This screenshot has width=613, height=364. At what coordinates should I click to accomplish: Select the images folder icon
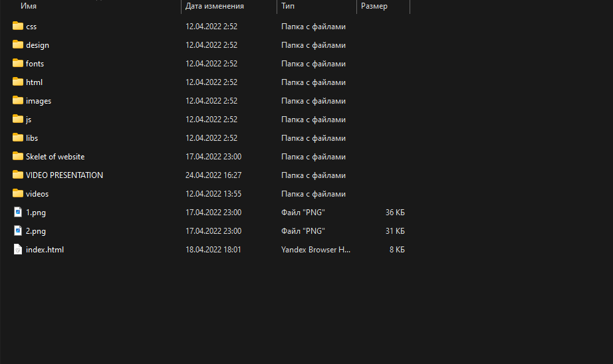[18, 101]
